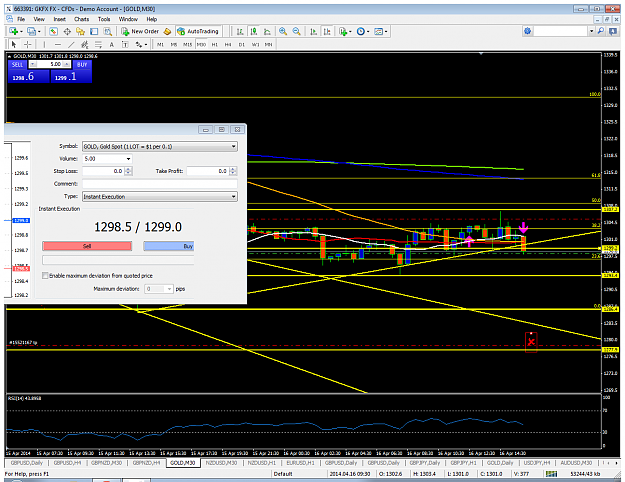This screenshot has width=625, height=482.
Task: Switch to the NZDUSD,M30 chart tab
Action: [221, 463]
